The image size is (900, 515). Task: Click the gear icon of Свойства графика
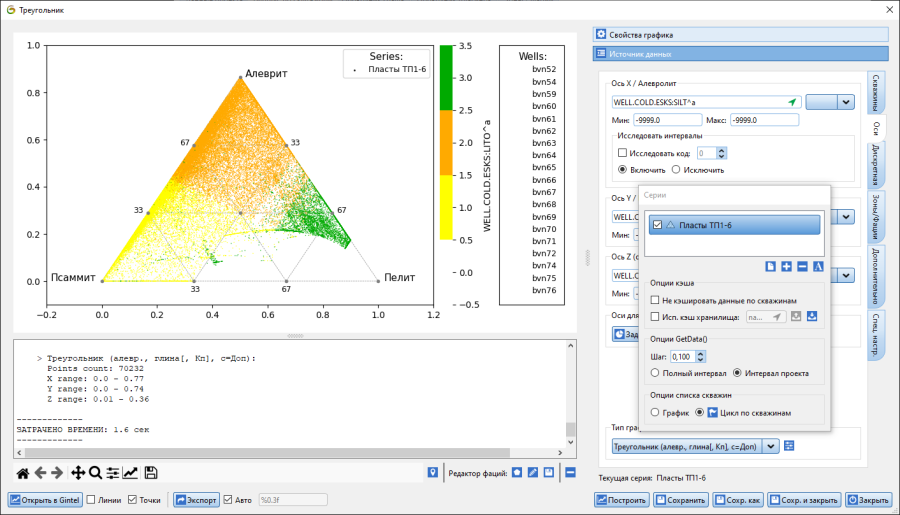[601, 34]
